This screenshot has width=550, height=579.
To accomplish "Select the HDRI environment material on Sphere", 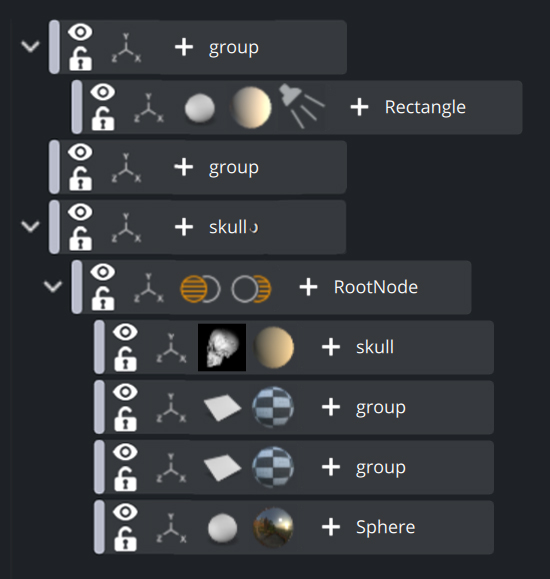I will click(273, 527).
